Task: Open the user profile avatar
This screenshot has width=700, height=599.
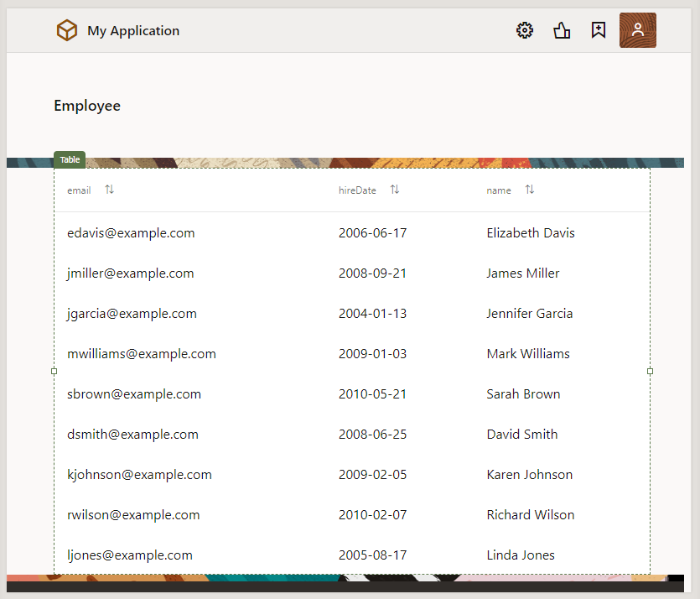Action: click(x=637, y=30)
